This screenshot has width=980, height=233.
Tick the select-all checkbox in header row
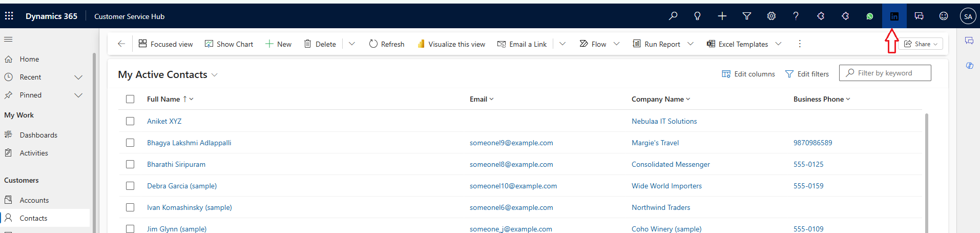130,99
